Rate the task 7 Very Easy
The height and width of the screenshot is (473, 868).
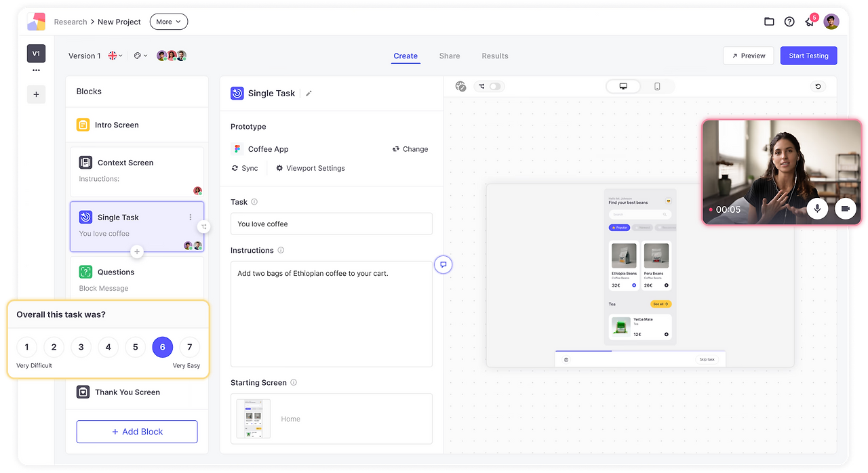click(x=189, y=347)
